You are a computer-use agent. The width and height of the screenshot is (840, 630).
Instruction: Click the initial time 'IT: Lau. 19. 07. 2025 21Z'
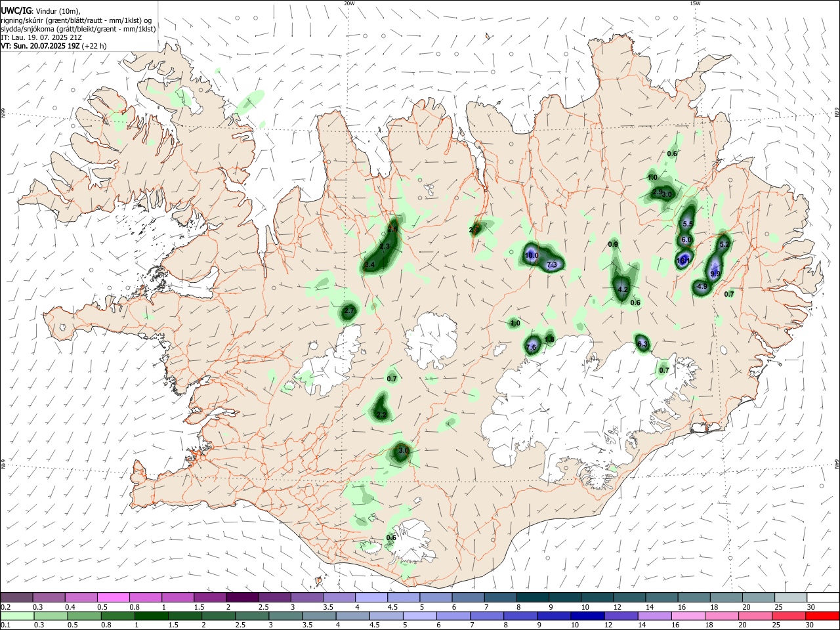click(x=41, y=37)
